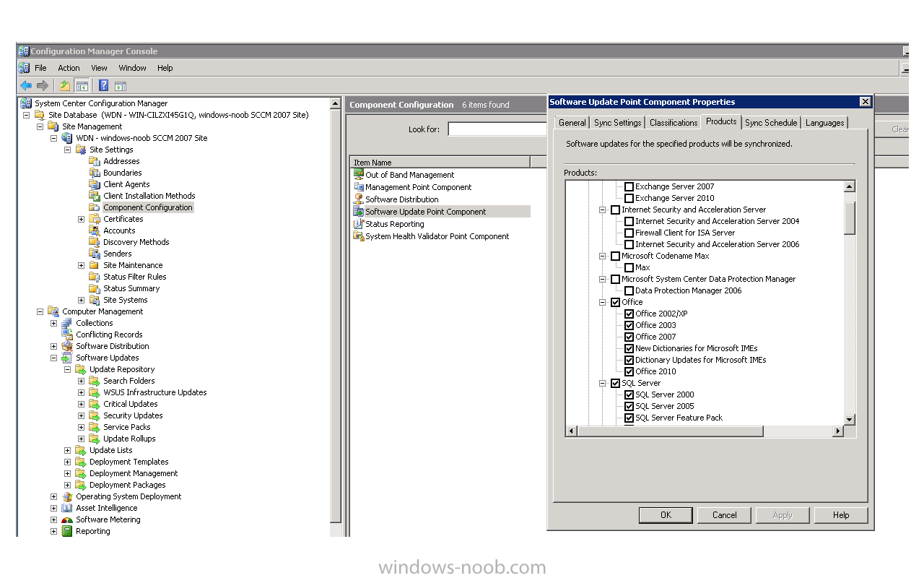Check the Exchange Server 2010 checkbox
The height and width of the screenshot is (578, 924).
click(x=629, y=198)
